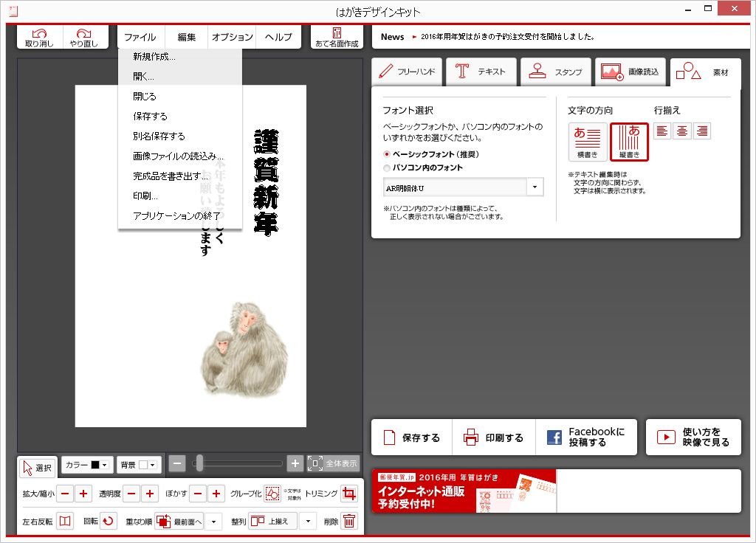Image resolution: width=756 pixels, height=543 pixels.
Task: Select the Image import (画像読込) tab
Action: point(630,72)
